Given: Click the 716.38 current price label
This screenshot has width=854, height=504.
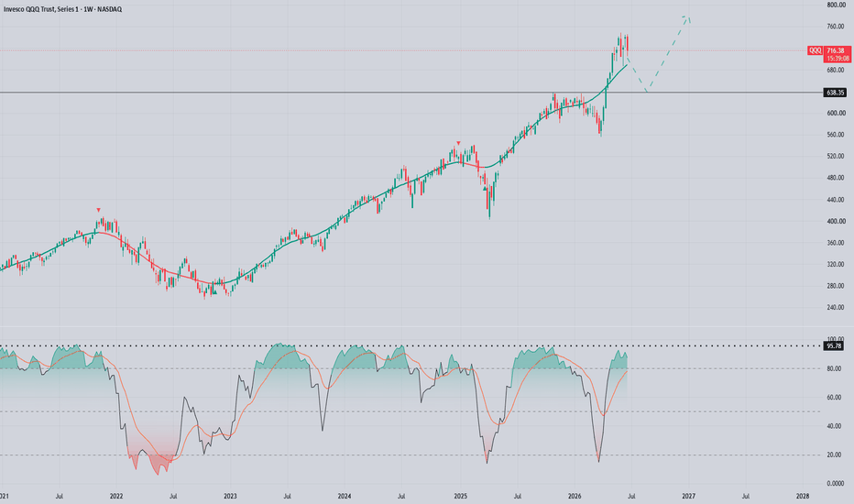Looking at the screenshot, I should point(835,50).
